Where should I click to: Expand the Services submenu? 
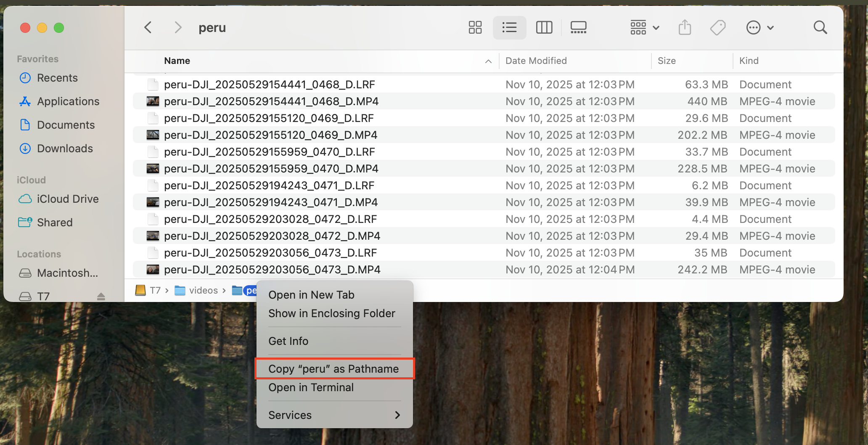(x=335, y=415)
